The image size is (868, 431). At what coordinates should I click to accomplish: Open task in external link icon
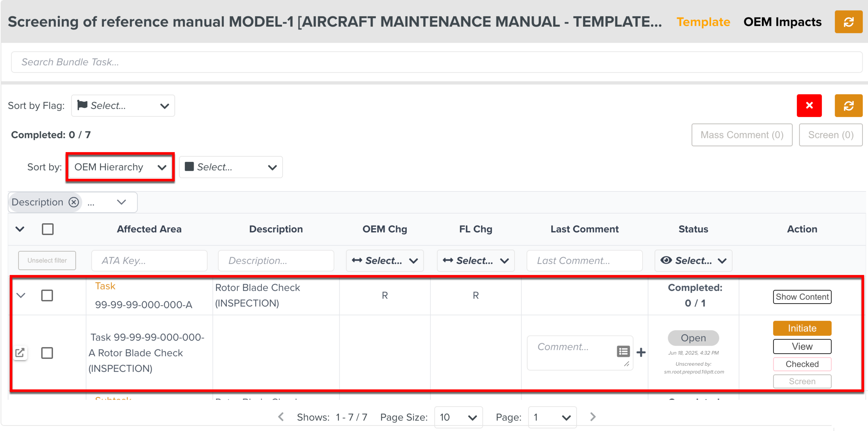(x=20, y=353)
